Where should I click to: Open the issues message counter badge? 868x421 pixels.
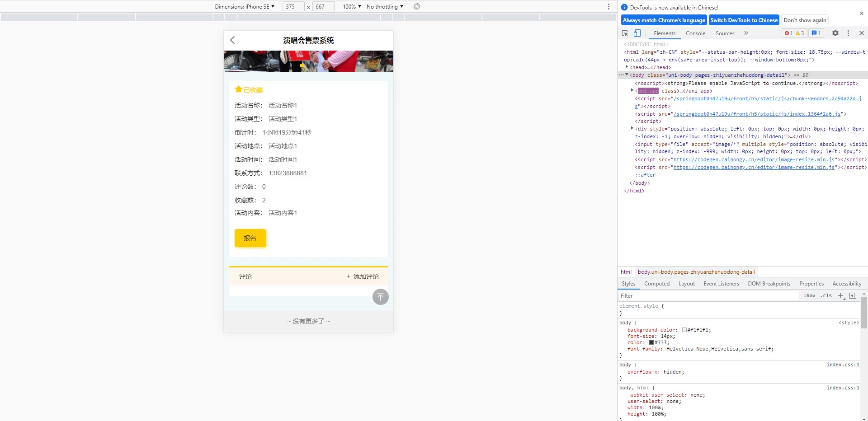pyautogui.click(x=816, y=33)
